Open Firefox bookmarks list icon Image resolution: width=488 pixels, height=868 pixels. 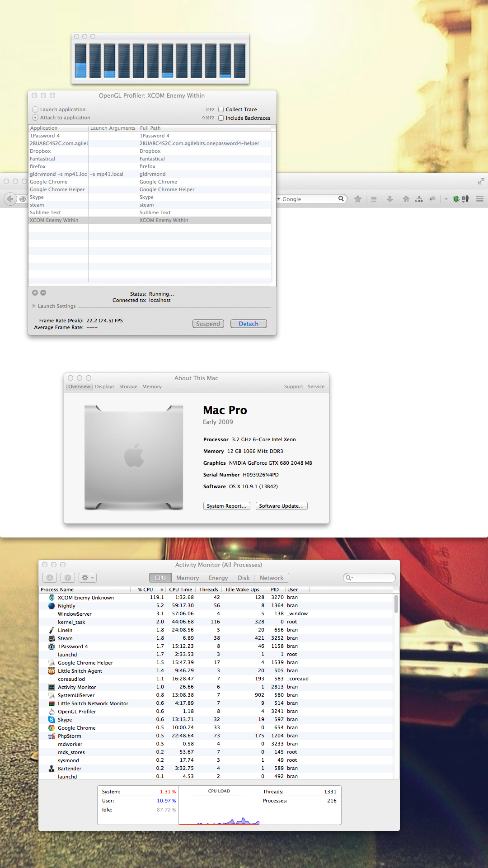pos(374,199)
